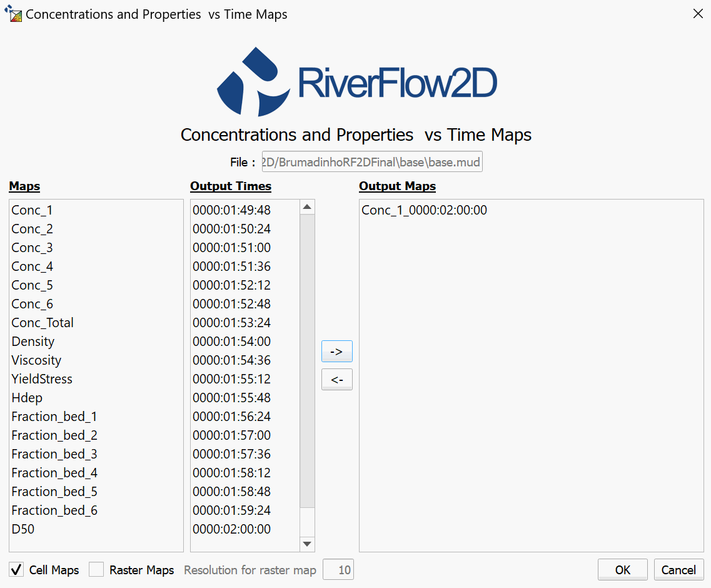Select Conc_Total in the Maps list

[43, 323]
